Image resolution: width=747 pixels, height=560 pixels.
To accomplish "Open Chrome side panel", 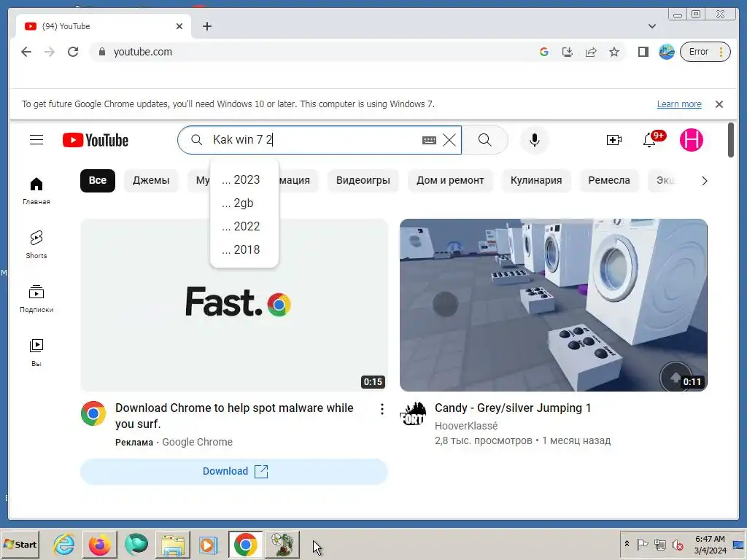I will [643, 52].
